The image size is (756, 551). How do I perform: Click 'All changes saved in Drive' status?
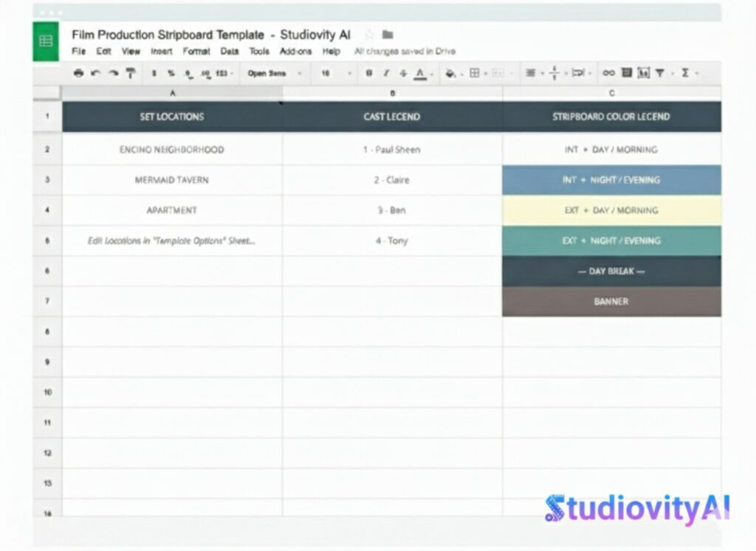point(405,51)
